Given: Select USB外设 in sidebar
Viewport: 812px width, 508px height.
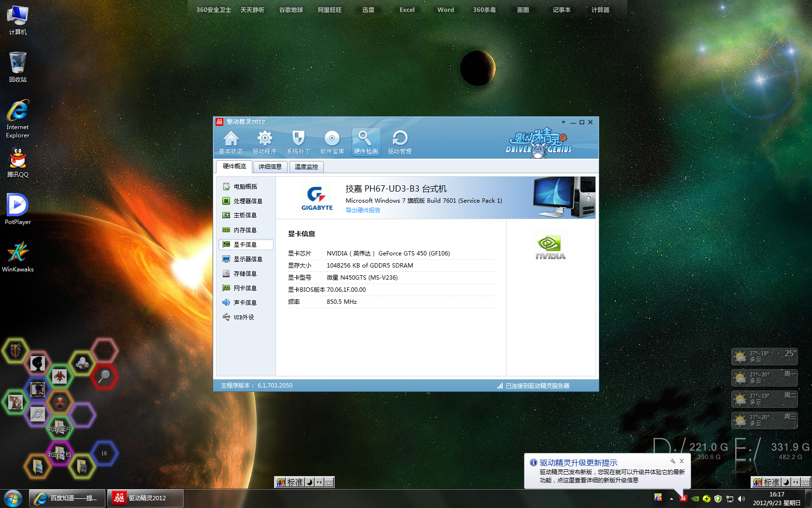Looking at the screenshot, I should pos(246,317).
